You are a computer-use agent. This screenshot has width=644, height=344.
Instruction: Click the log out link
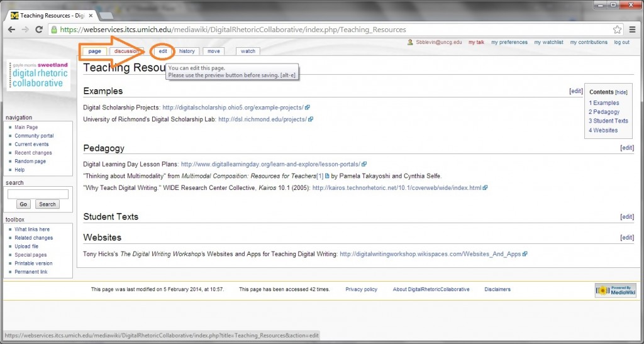pos(622,42)
